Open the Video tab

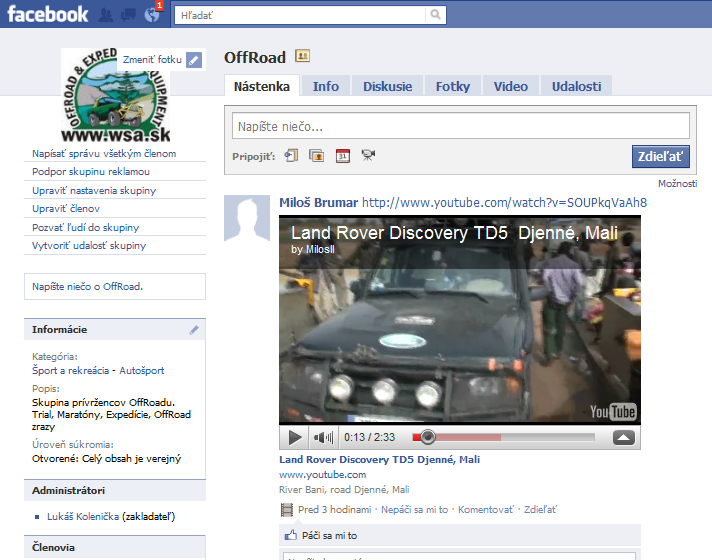(510, 86)
